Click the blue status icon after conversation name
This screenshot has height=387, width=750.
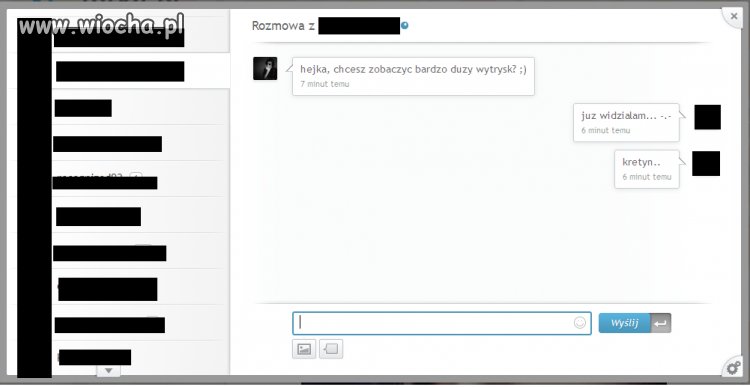pyautogui.click(x=405, y=26)
